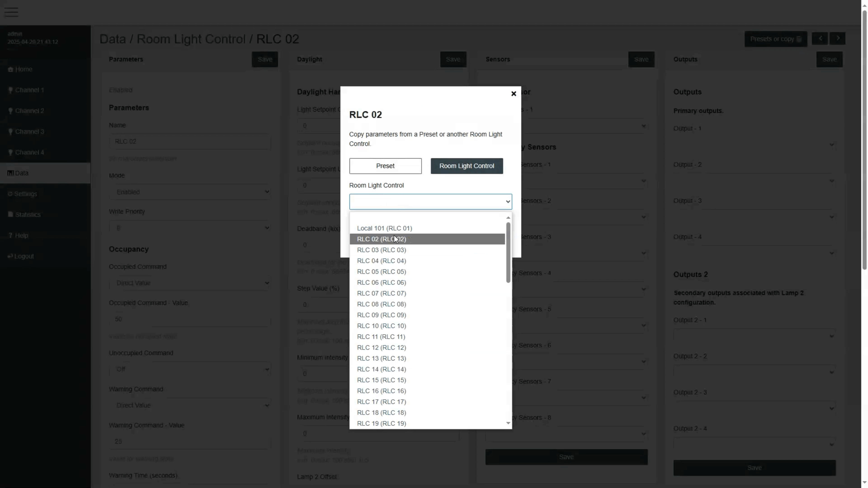The height and width of the screenshot is (488, 868).
Task: Click the Logout icon
Action: [x=10, y=256]
